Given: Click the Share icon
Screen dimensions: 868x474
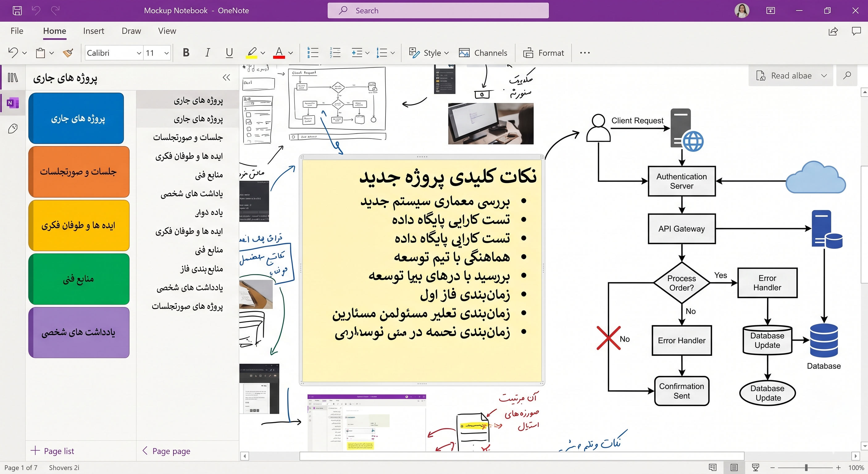Looking at the screenshot, I should click(833, 31).
